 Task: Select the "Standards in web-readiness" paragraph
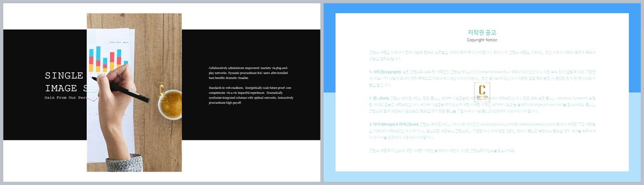point(251,95)
